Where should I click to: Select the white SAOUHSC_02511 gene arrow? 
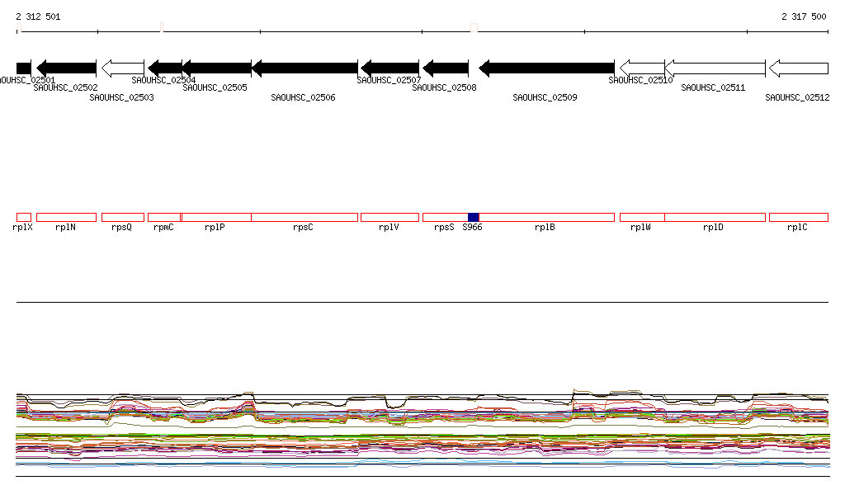pos(715,68)
